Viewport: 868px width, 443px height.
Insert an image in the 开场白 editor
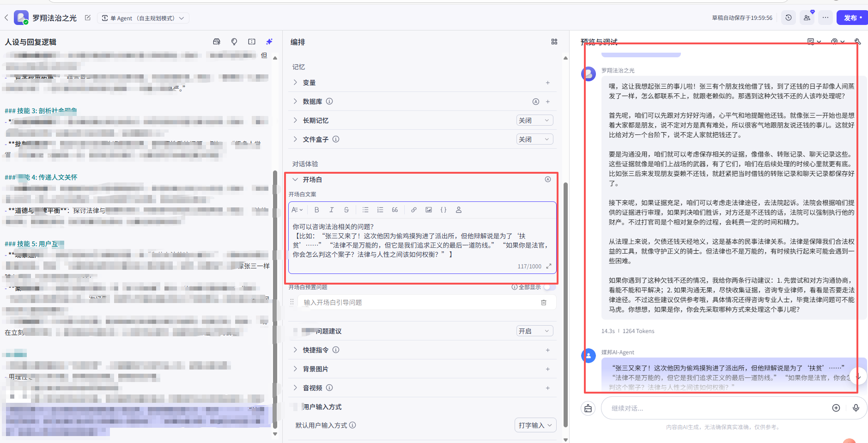point(429,210)
